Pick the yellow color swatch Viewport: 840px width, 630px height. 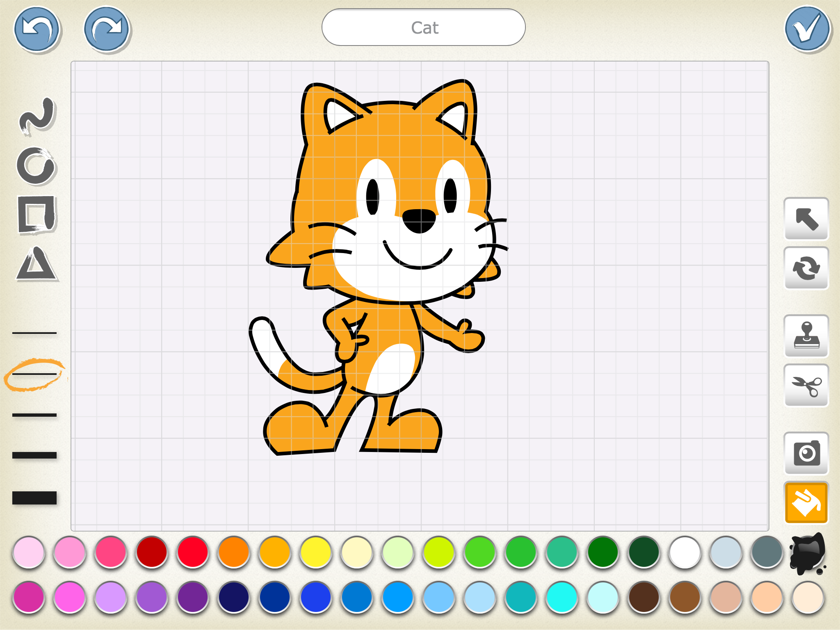[316, 552]
